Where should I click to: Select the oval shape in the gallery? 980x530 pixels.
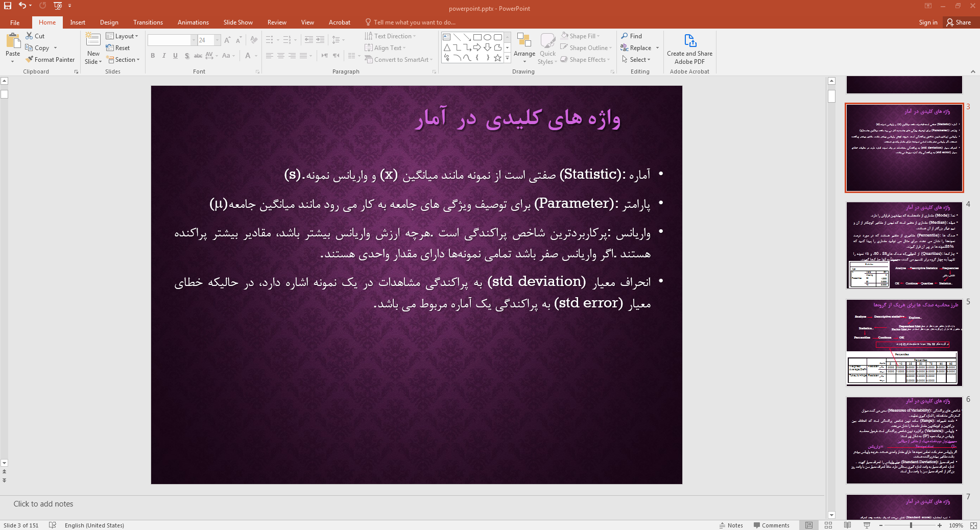click(487, 37)
